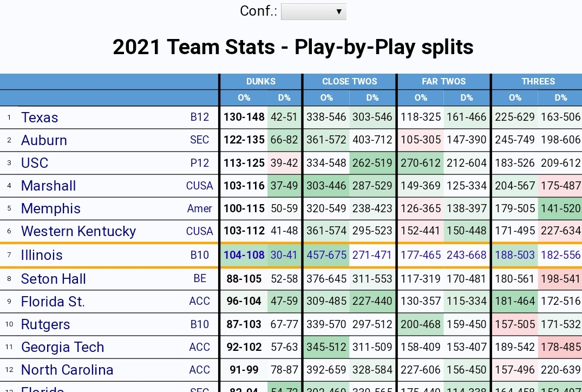Sort by Far Twos D% column
The image size is (582, 392).
point(467,98)
